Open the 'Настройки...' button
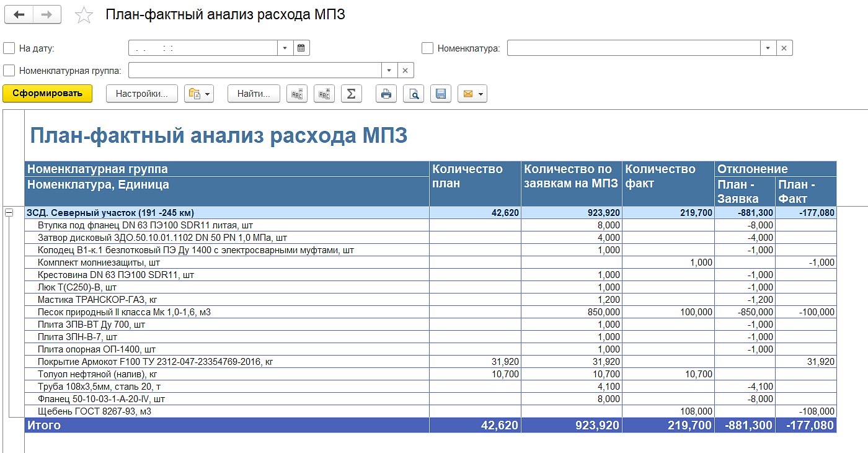Image resolution: width=868 pixels, height=453 pixels. (x=142, y=94)
